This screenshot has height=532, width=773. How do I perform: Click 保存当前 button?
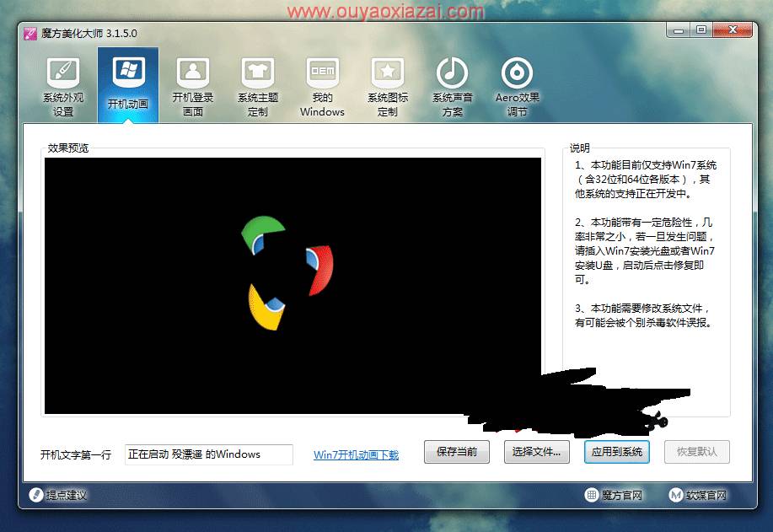[457, 452]
